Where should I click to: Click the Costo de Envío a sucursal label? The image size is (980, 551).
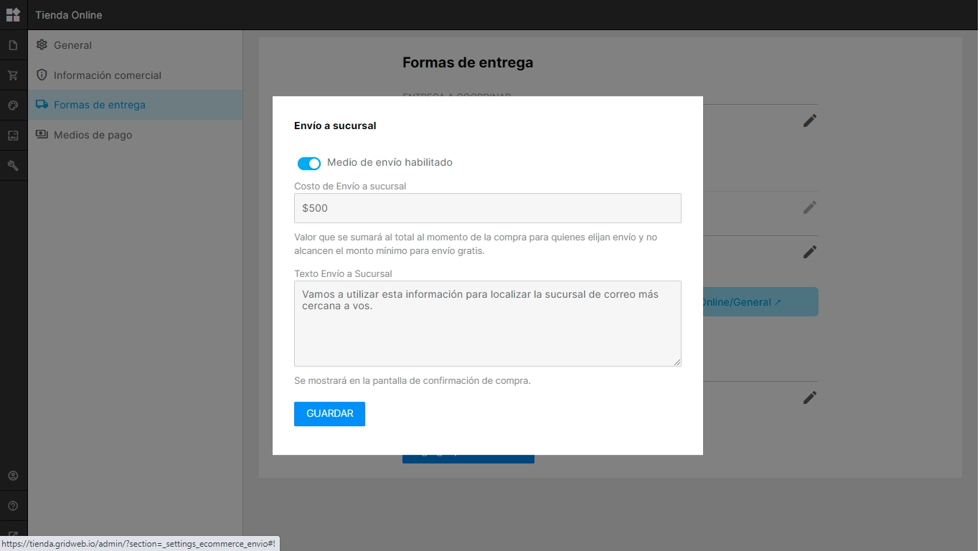pos(350,186)
